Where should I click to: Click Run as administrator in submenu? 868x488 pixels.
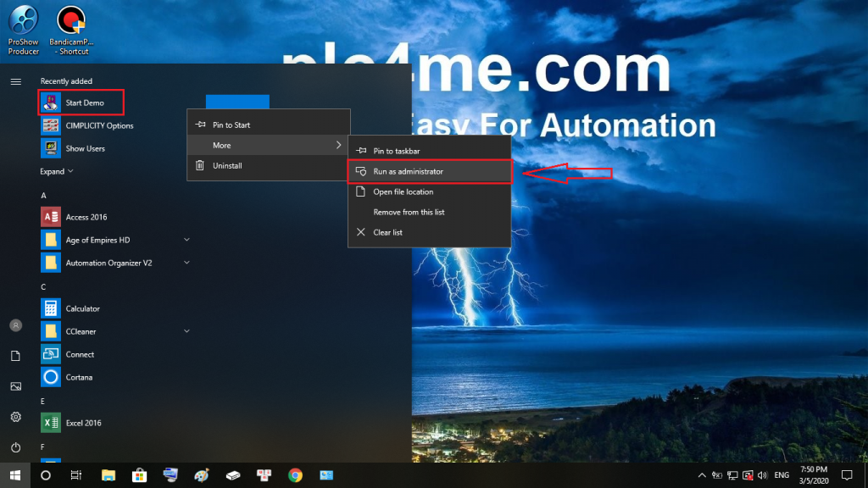click(x=408, y=171)
